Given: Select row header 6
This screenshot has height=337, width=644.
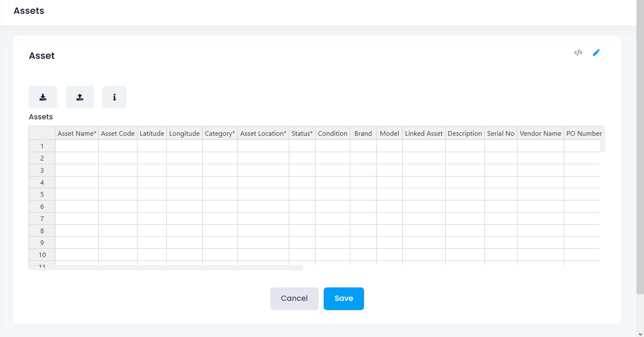Looking at the screenshot, I should 42,206.
